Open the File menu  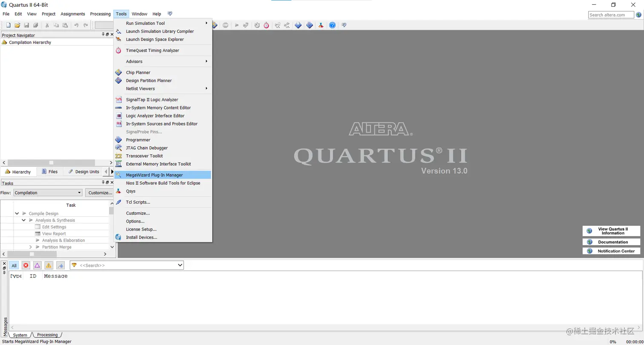point(6,14)
